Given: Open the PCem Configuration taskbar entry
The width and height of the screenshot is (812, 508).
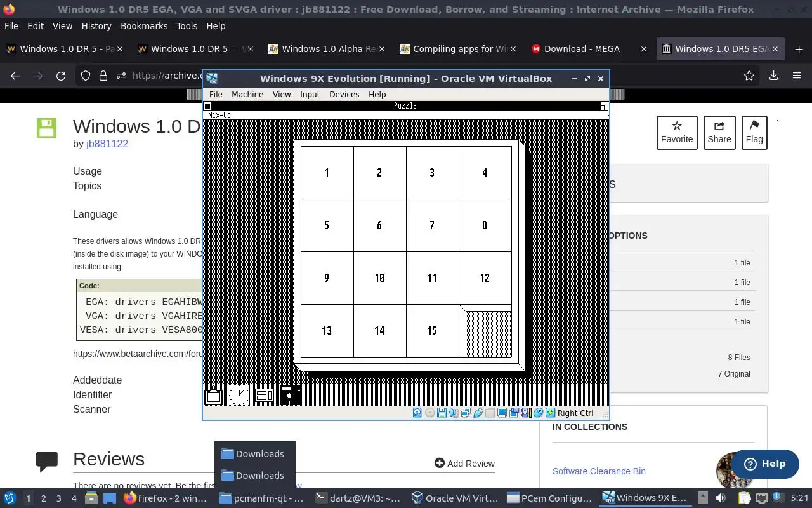Looking at the screenshot, I should [549, 498].
